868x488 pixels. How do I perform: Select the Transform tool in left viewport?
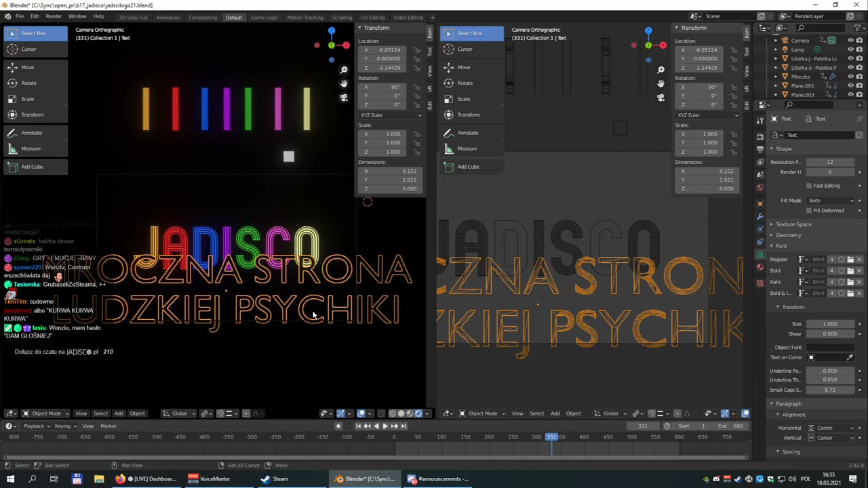(35, 115)
